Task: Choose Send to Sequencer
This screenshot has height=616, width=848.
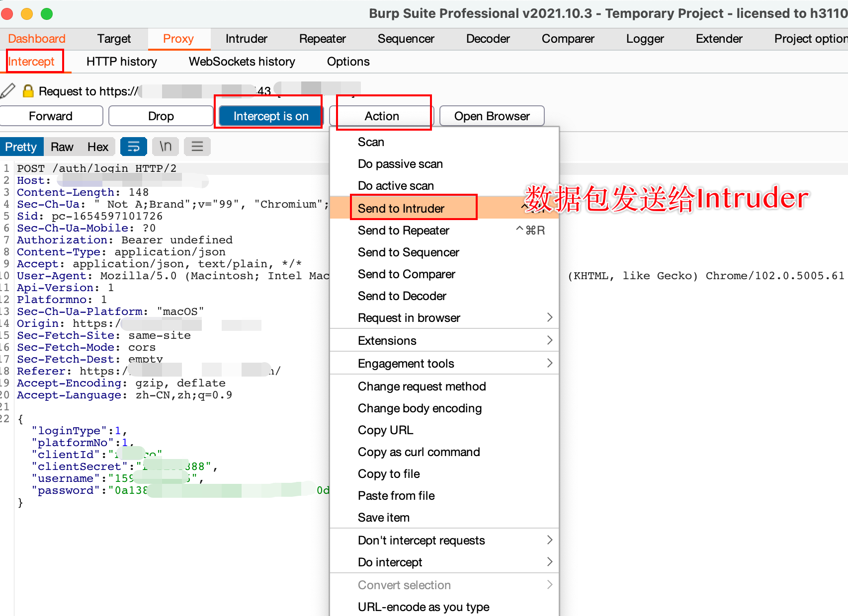Action: point(444,252)
